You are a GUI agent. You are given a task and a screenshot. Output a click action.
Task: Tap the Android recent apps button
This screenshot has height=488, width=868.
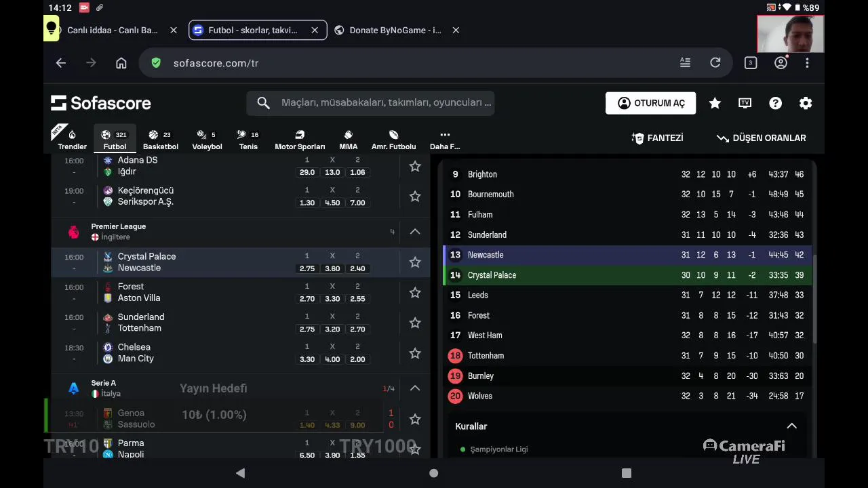pyautogui.click(x=627, y=473)
